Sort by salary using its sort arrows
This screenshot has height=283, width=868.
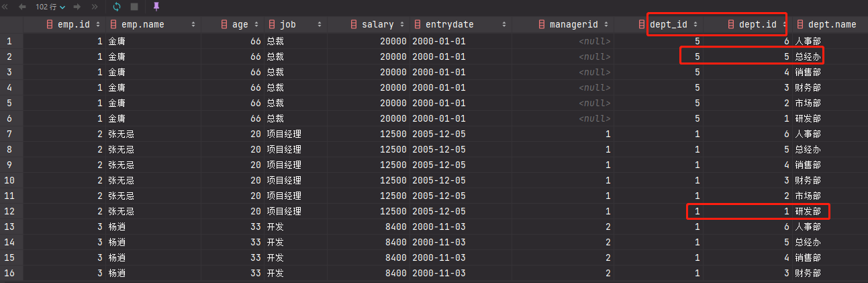coord(401,25)
